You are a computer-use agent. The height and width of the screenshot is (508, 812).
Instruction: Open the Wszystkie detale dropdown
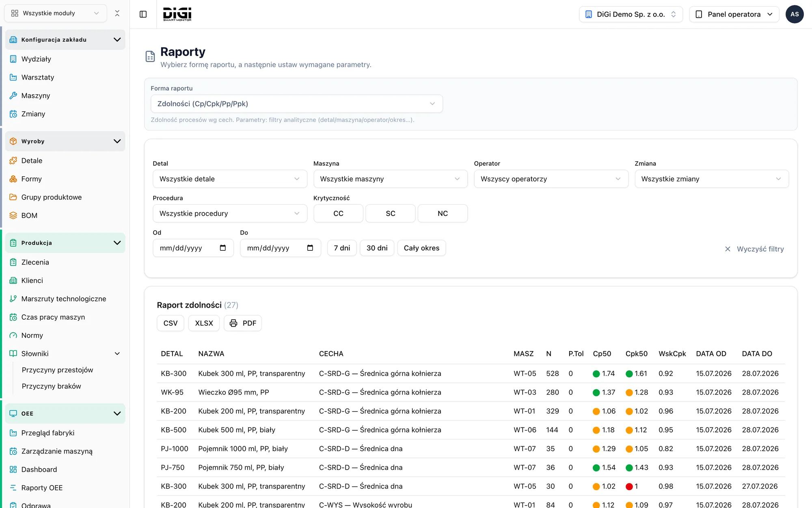230,179
